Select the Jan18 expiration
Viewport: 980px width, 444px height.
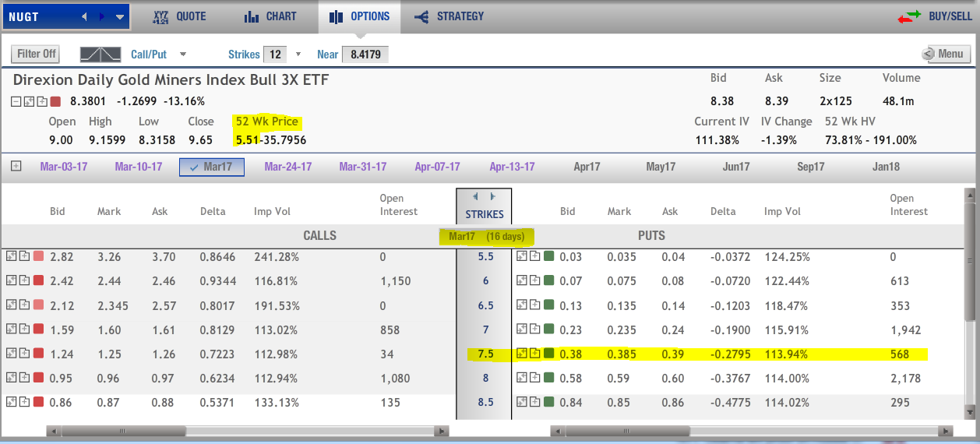(886, 167)
